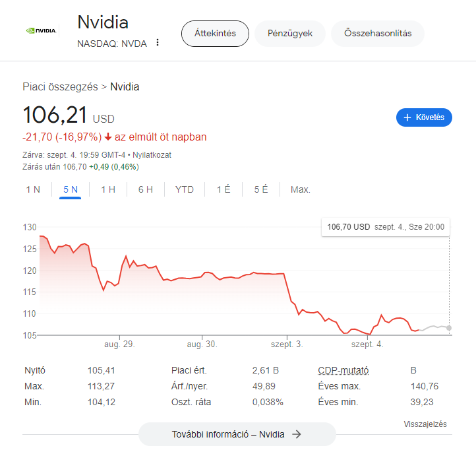Click the Piaci összegzés breadcrumb link

(60, 87)
